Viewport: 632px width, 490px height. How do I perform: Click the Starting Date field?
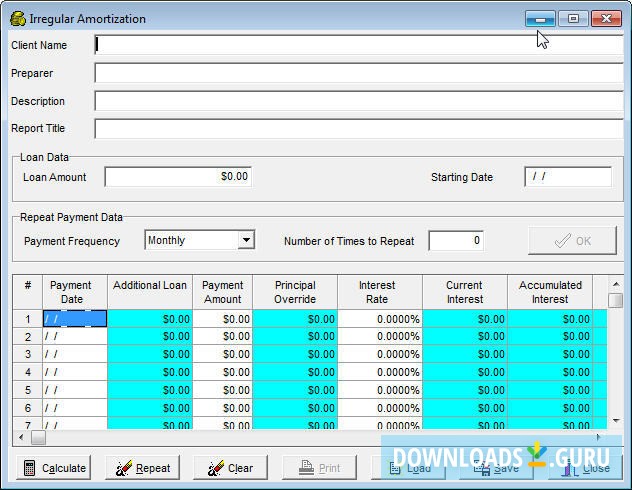[x=568, y=176]
